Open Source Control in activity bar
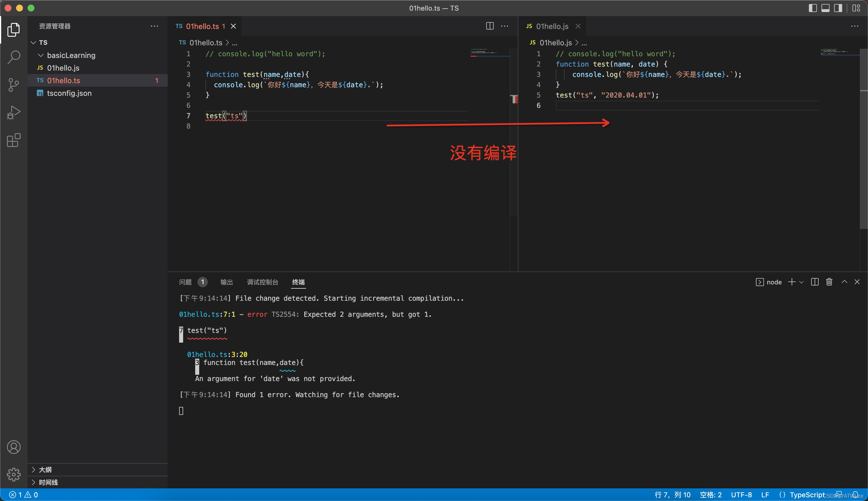This screenshot has width=868, height=501. pyautogui.click(x=14, y=85)
